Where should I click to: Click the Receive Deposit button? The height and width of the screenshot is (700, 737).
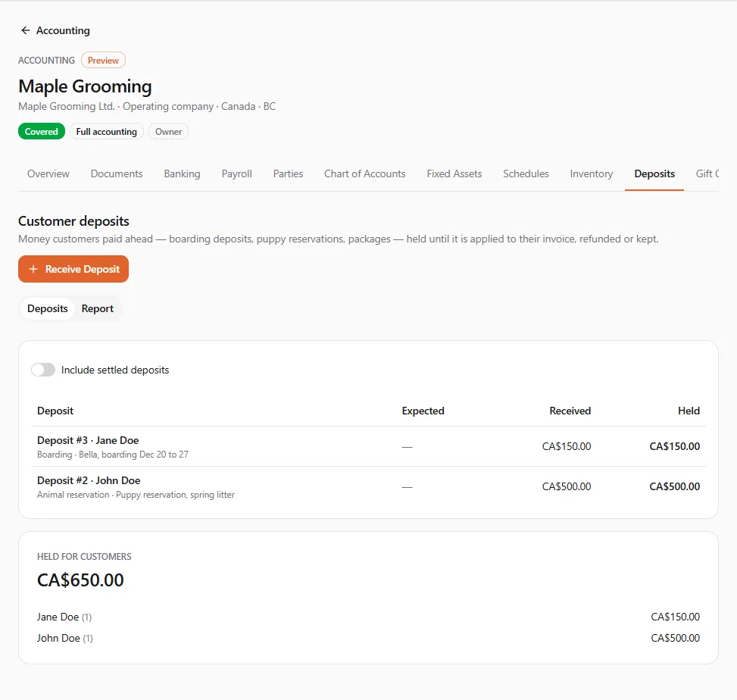point(73,269)
